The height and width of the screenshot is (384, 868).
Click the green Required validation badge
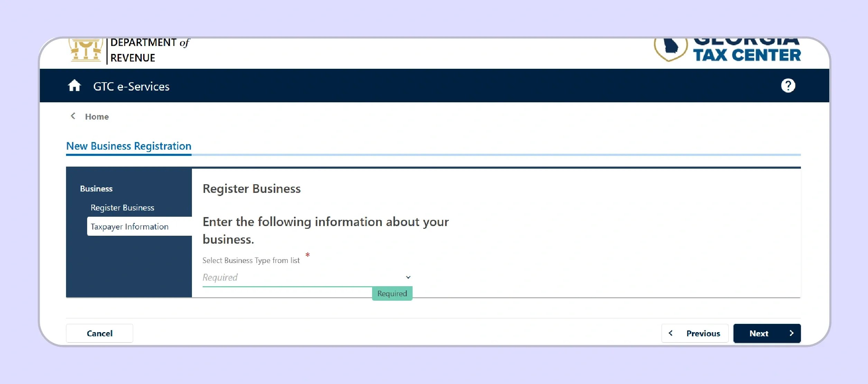coord(392,294)
